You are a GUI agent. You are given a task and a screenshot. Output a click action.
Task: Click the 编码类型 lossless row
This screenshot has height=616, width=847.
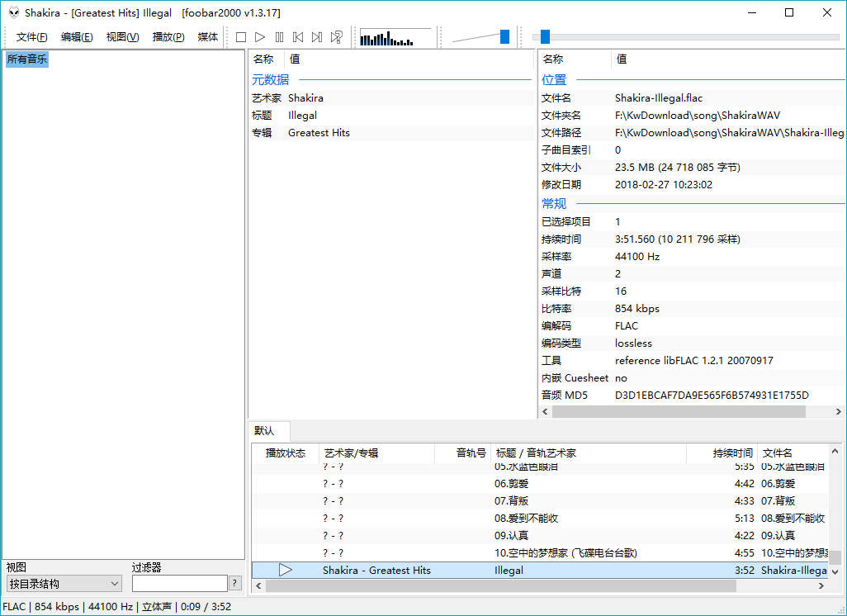[x=693, y=344]
